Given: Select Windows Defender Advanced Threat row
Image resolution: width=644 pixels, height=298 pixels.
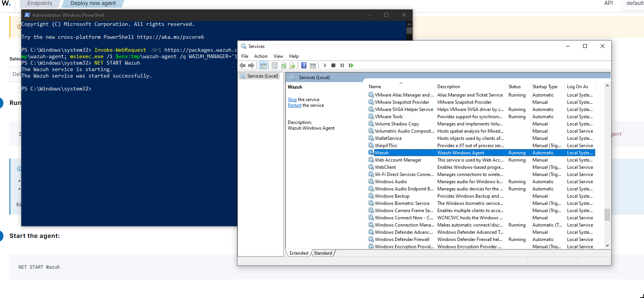Looking at the screenshot, I should point(481,232).
